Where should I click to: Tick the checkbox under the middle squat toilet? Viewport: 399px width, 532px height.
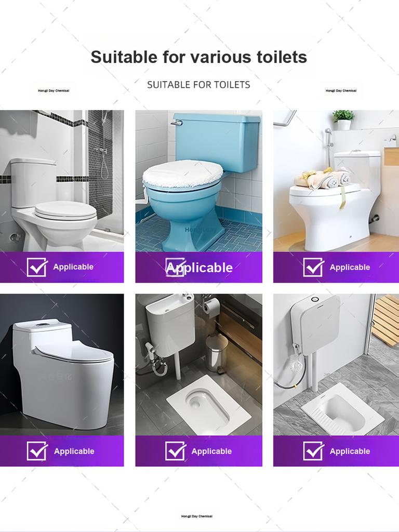176,451
